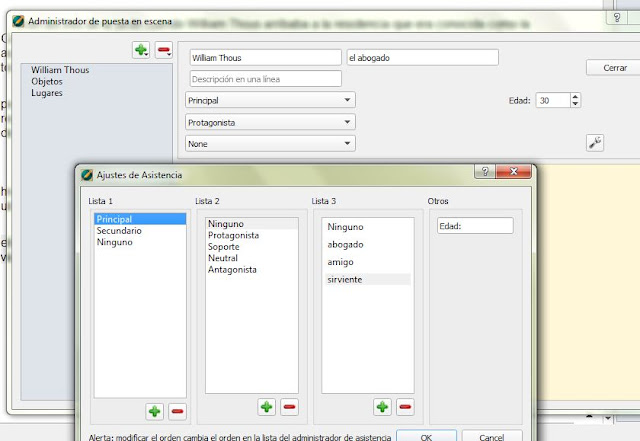
Task: Click the Ajustes de Asistencia title bar icon
Action: [87, 175]
